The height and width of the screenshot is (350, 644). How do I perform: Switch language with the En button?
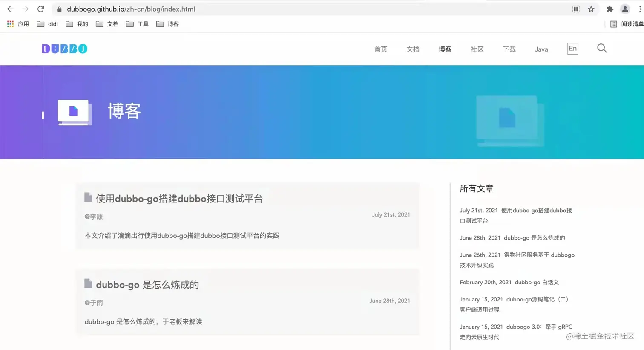[572, 49]
